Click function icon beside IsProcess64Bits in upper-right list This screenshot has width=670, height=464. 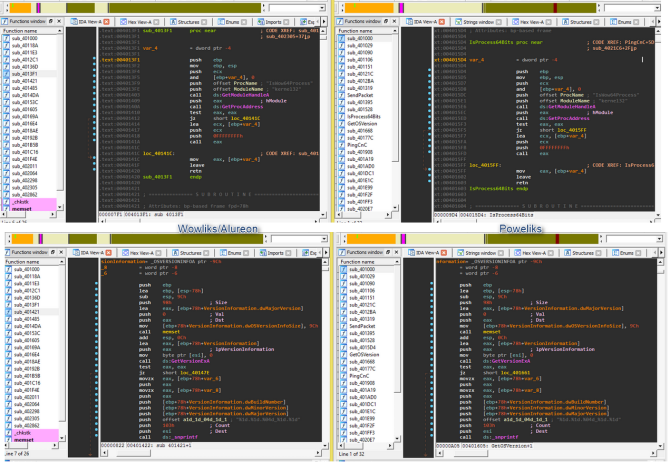pyautogui.click(x=342, y=117)
